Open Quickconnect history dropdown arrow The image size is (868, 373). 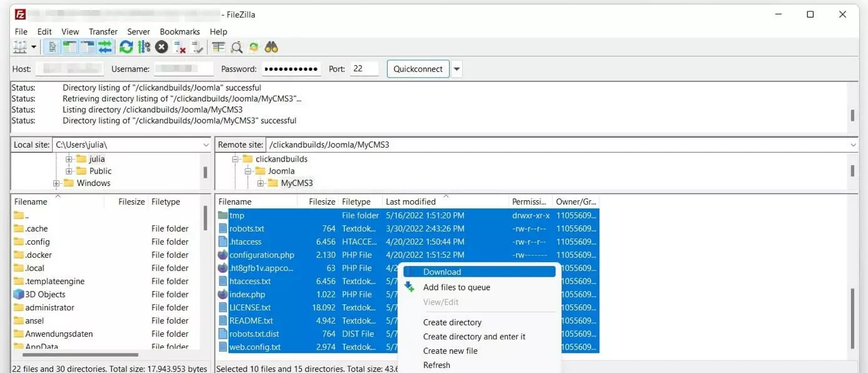[457, 69]
